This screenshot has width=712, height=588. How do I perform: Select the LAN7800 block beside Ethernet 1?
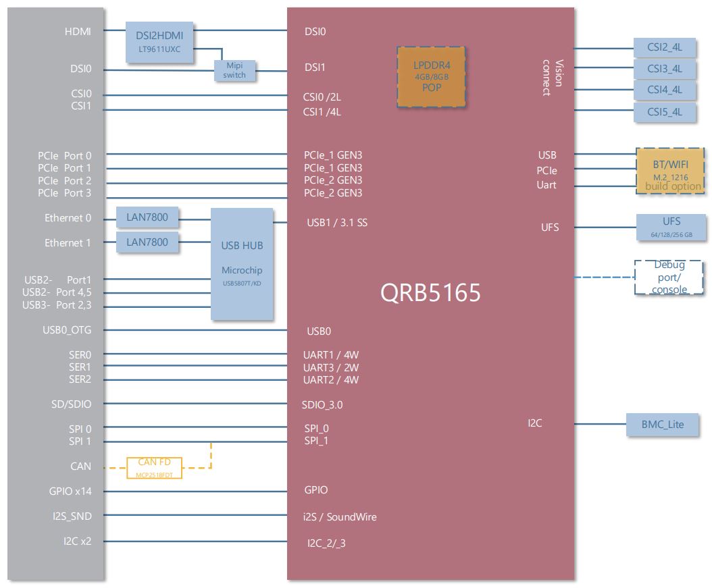pos(147,242)
